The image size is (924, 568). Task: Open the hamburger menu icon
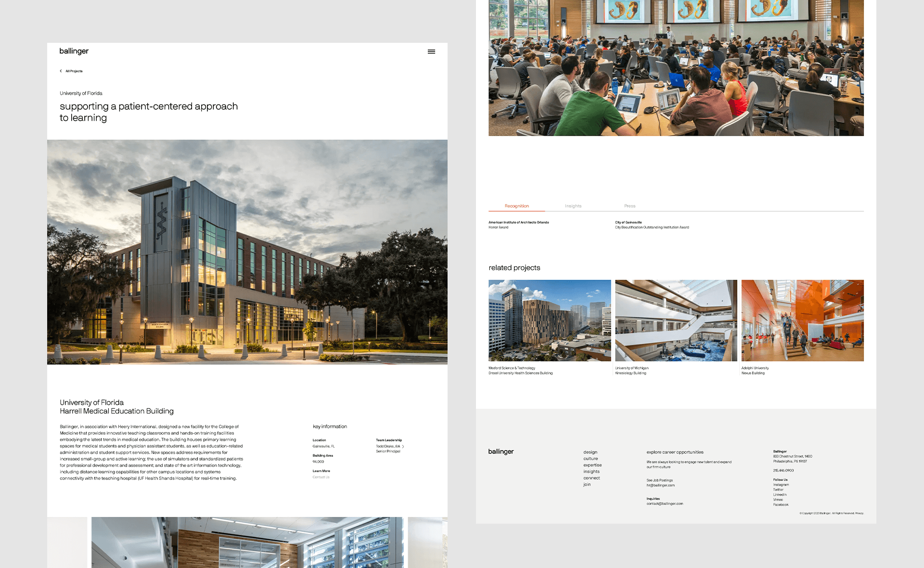pyautogui.click(x=431, y=52)
